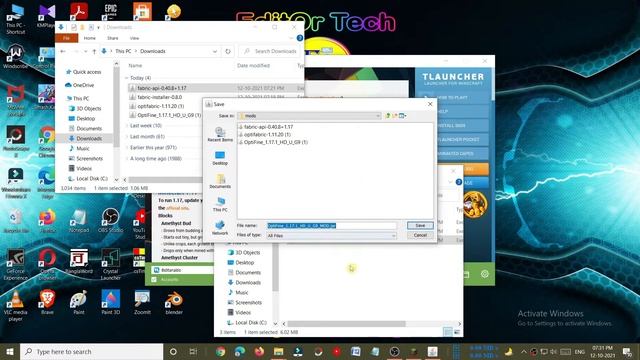
Task: Click Windows Start button
Action: [10, 351]
